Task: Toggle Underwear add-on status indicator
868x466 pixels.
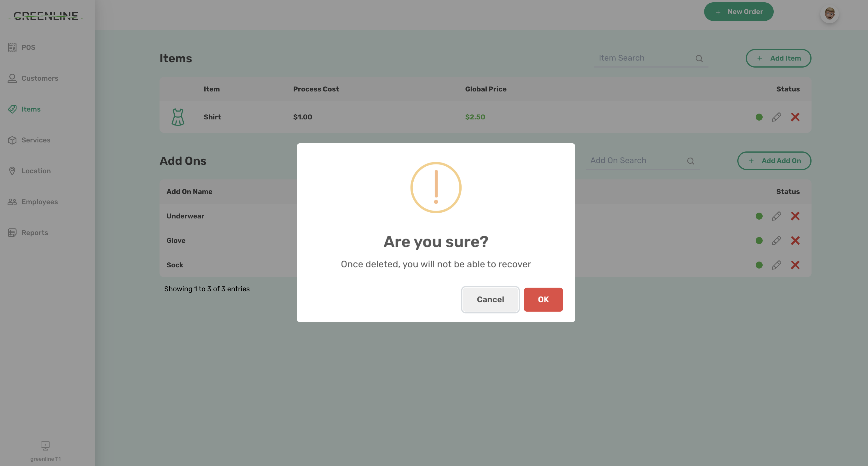Action: [x=759, y=216]
